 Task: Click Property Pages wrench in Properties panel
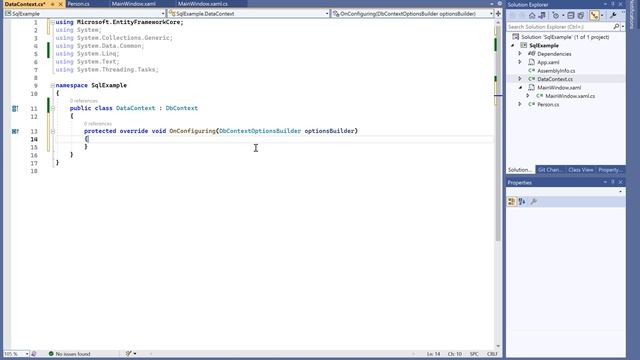tap(533, 202)
